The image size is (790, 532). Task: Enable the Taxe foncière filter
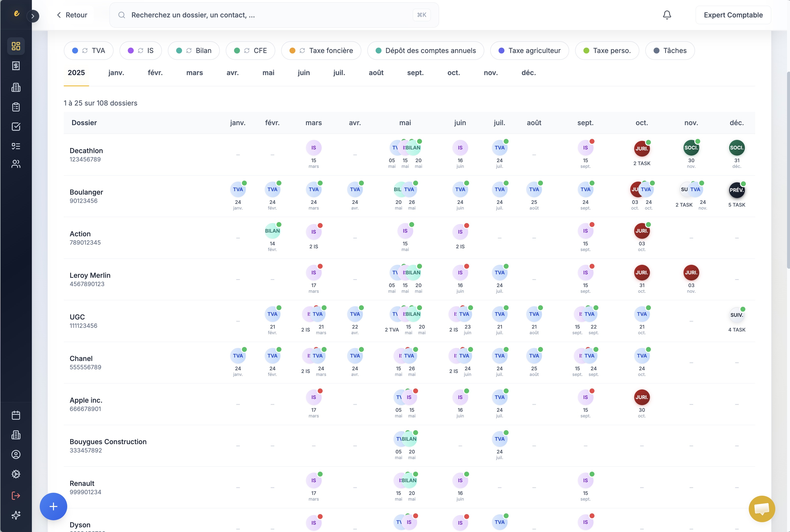321,50
